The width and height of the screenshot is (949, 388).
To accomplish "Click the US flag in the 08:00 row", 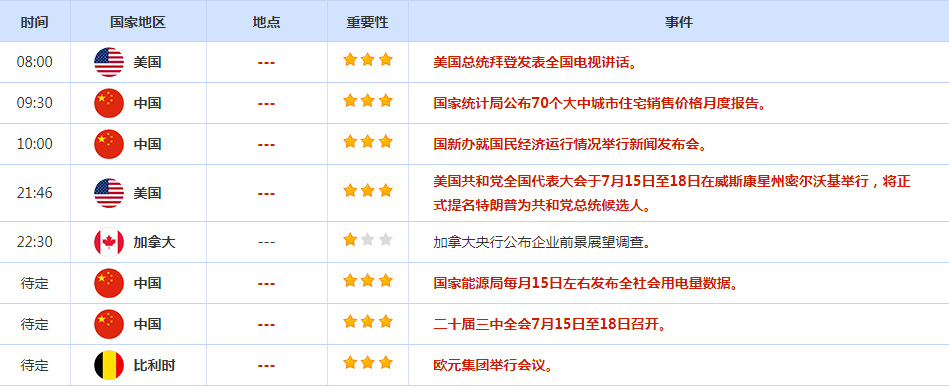I will [109, 62].
